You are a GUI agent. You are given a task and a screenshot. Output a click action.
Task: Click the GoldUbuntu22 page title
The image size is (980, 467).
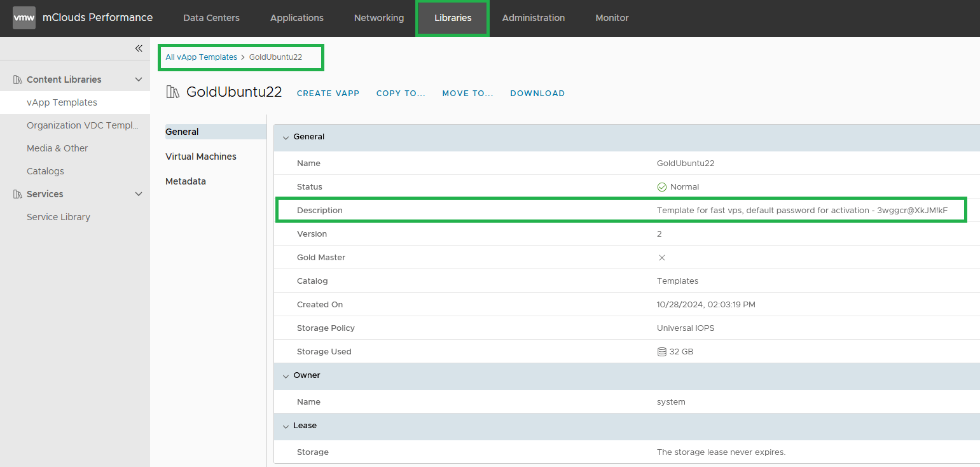point(234,92)
